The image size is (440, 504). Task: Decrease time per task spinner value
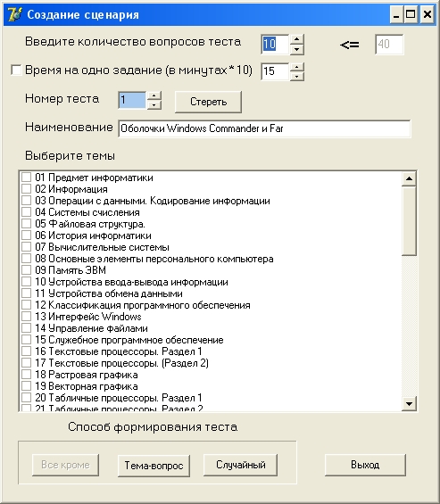[x=297, y=76]
